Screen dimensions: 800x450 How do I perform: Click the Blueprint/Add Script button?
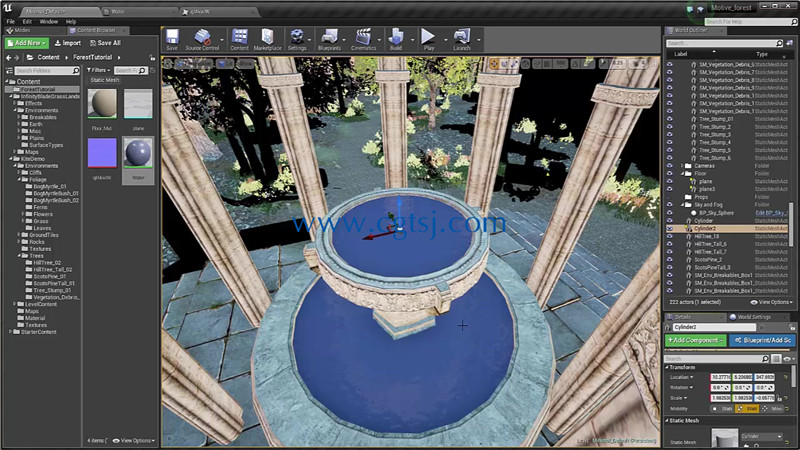(762, 340)
